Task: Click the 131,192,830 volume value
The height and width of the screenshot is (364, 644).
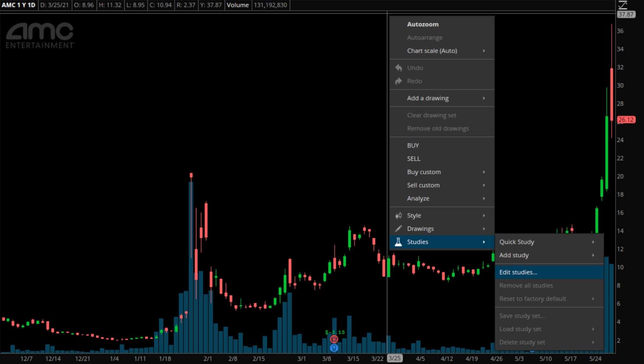Action: [270, 5]
